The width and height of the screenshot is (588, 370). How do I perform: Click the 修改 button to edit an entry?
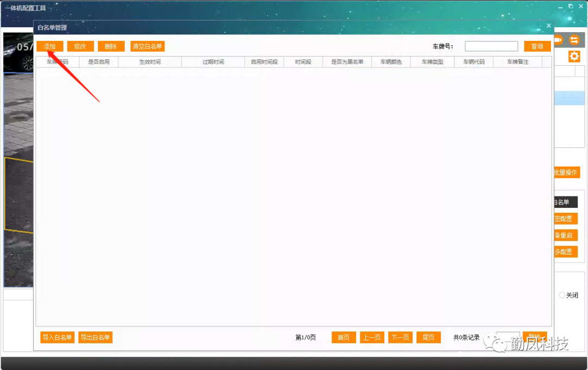[x=80, y=46]
